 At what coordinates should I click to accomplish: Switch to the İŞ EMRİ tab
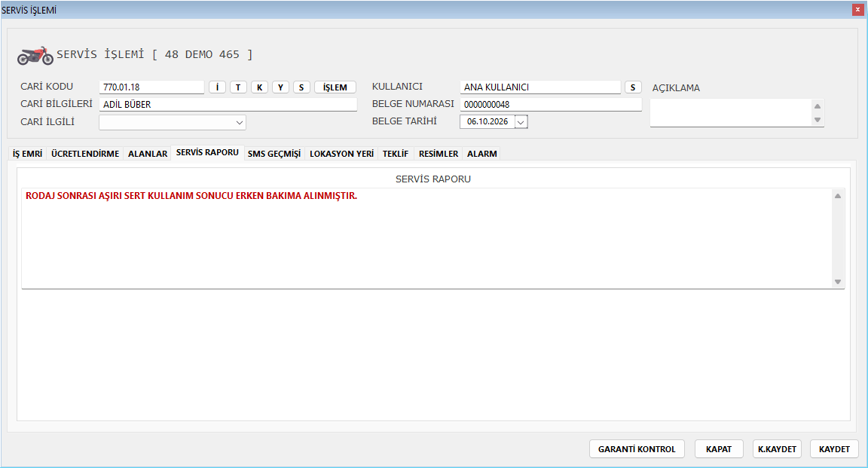[x=28, y=154]
